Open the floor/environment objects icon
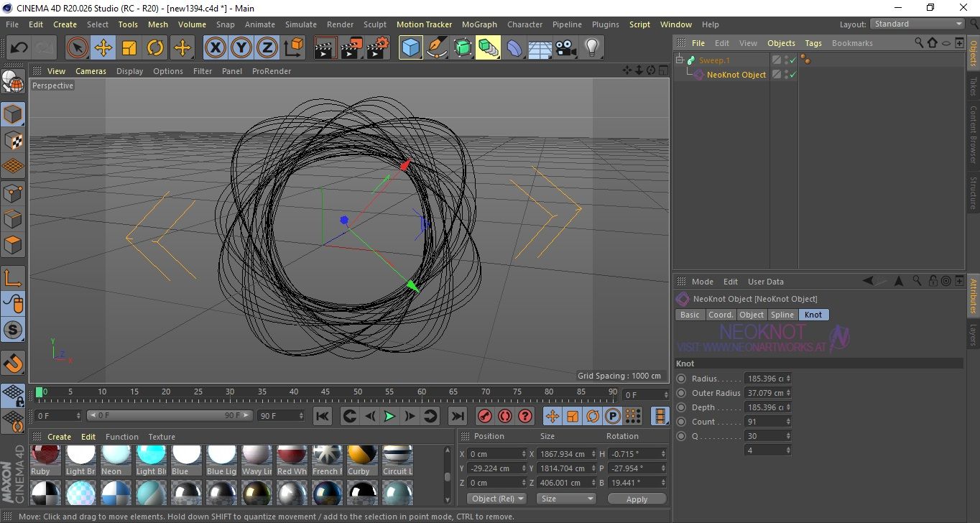 pyautogui.click(x=540, y=48)
